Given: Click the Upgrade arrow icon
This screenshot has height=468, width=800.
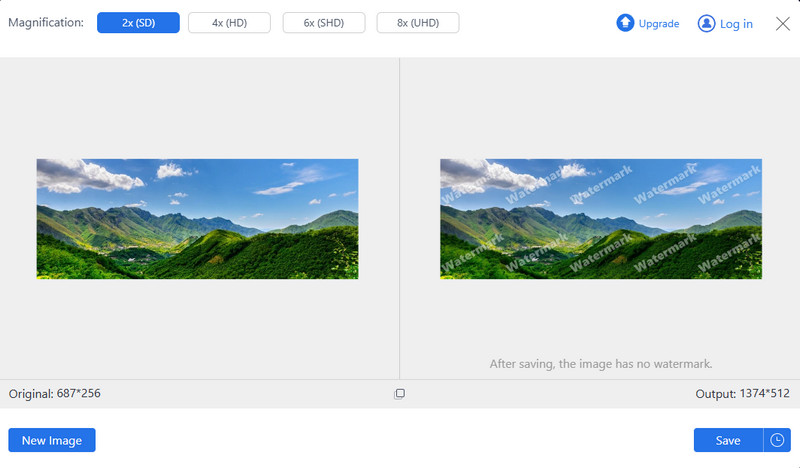Looking at the screenshot, I should tap(625, 23).
